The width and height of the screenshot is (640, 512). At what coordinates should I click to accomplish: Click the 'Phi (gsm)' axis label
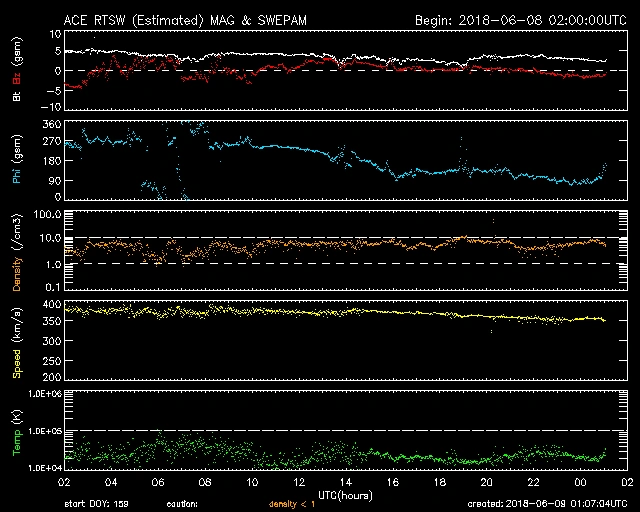17,160
